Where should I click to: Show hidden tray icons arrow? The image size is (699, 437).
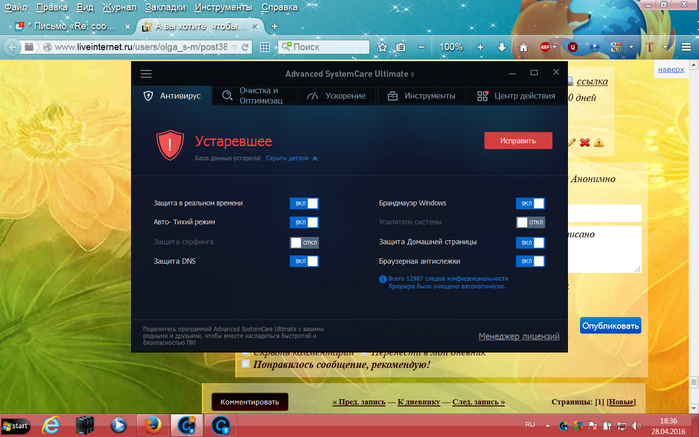[547, 426]
